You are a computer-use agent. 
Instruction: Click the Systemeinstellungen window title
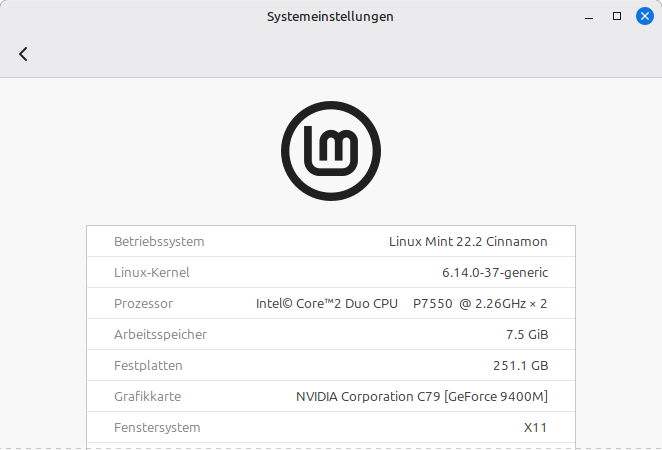pos(330,16)
